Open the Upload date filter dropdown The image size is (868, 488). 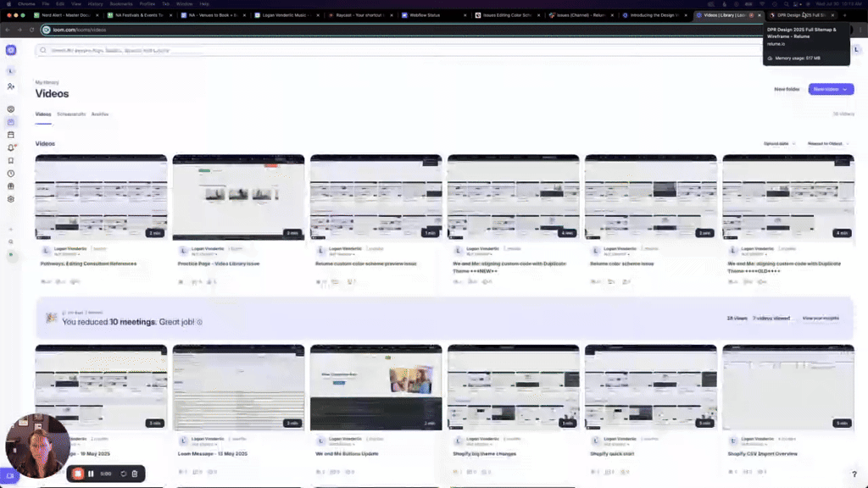[x=778, y=144]
